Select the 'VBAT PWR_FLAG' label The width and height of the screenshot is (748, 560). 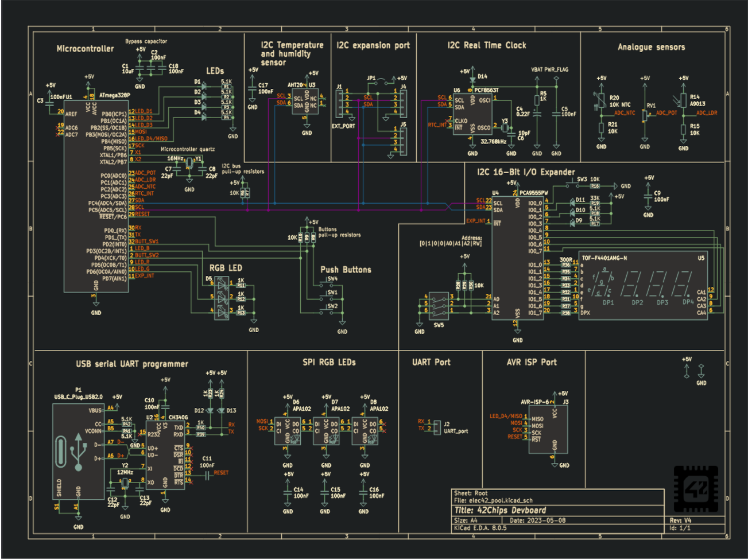click(549, 69)
